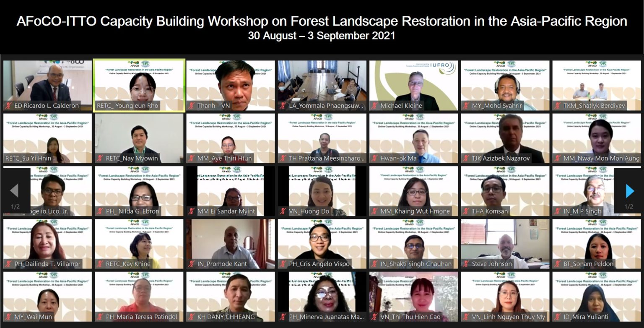The image size is (644, 328).
Task: Select VN_Thi Thu Hien Cao's video tile
Action: (413, 297)
